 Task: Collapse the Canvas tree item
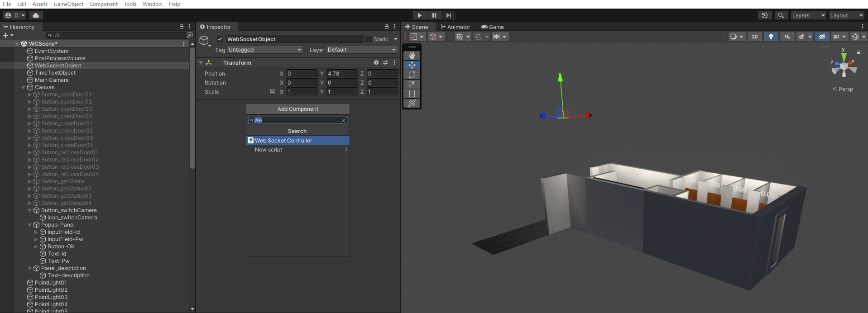(x=24, y=87)
